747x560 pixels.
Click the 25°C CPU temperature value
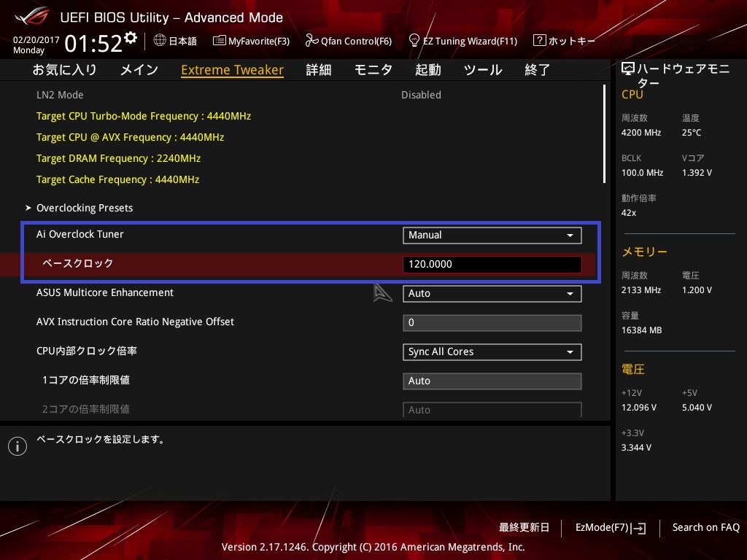(692, 133)
